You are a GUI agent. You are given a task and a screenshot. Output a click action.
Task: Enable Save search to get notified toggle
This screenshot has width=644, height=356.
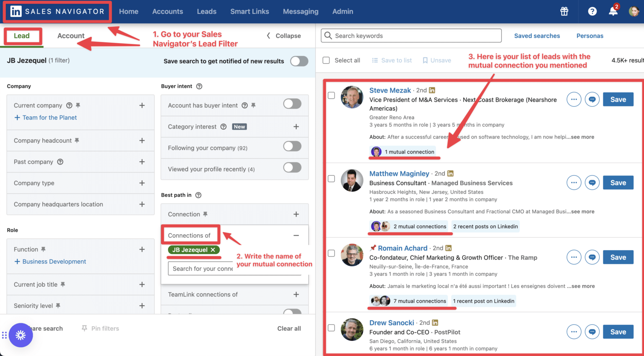299,61
